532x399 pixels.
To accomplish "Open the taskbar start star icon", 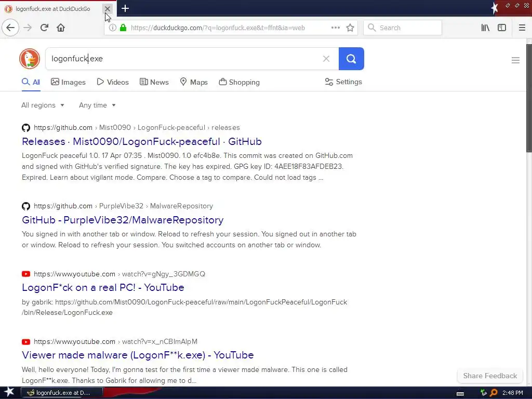I will (9, 392).
